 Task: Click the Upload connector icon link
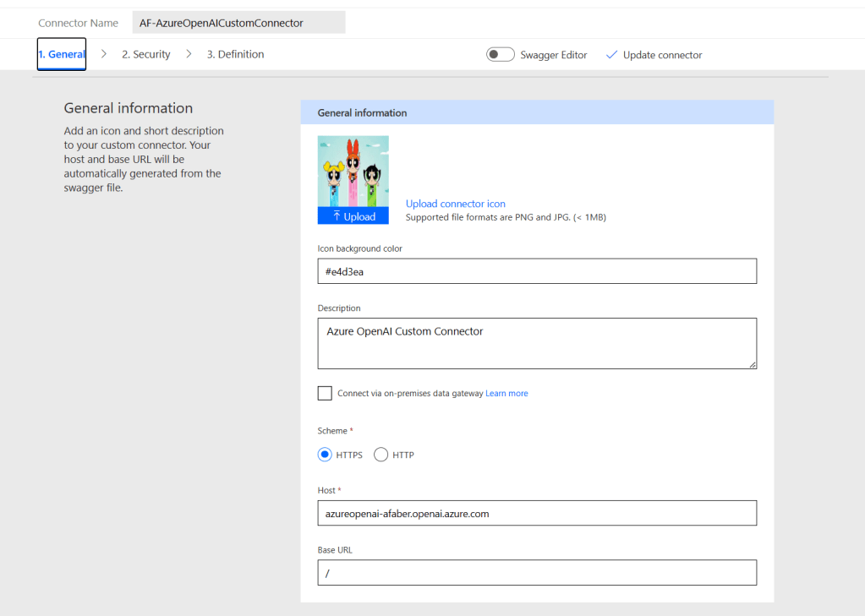click(x=456, y=204)
